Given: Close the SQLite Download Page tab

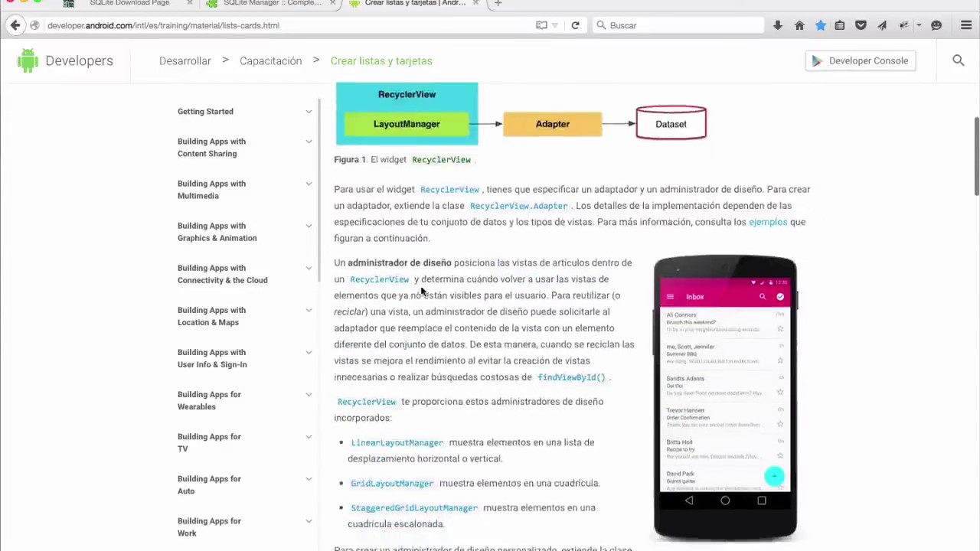Looking at the screenshot, I should pyautogui.click(x=190, y=3).
